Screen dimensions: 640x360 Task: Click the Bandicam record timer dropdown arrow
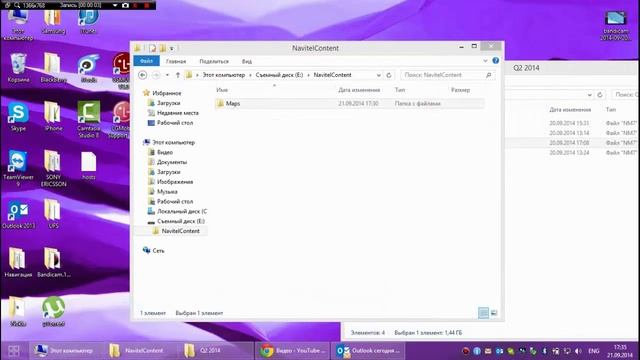coord(115,5)
